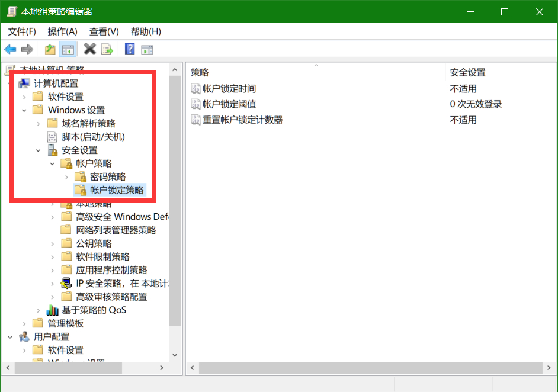Collapse the 安全设置 tree node
The image size is (558, 392).
[x=38, y=150]
